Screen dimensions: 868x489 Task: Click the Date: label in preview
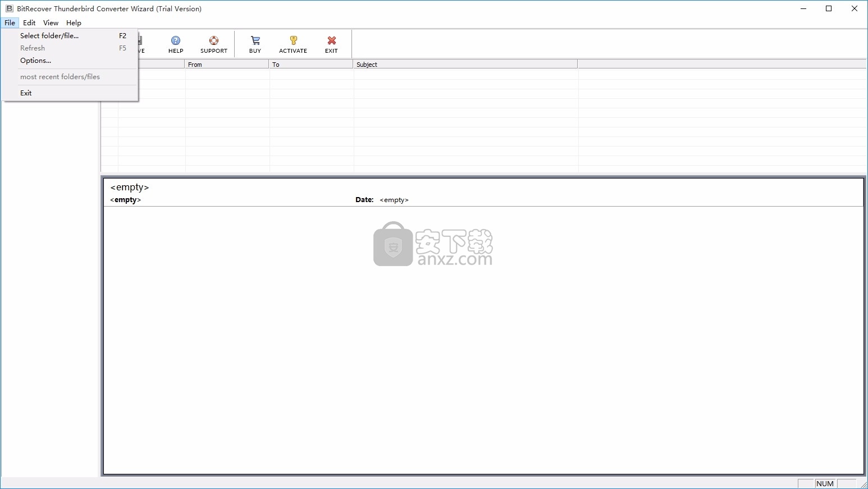tap(364, 200)
